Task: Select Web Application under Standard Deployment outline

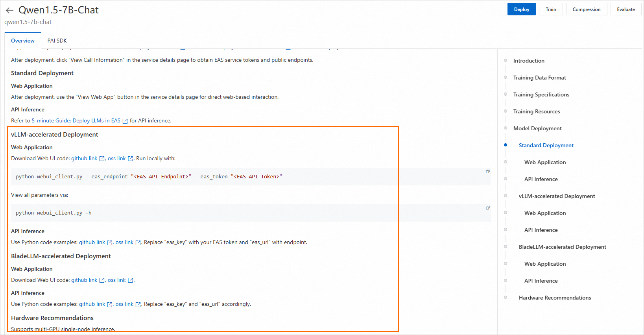Action: pos(545,162)
